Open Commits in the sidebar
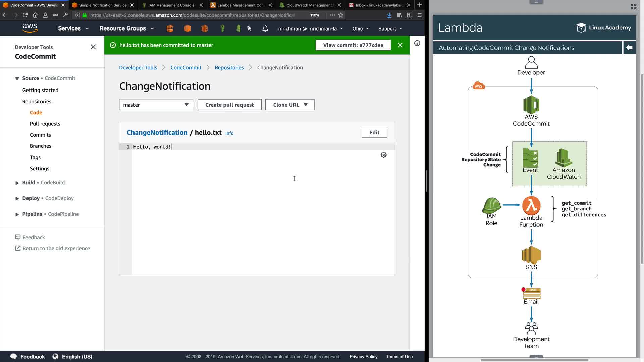 40,135
